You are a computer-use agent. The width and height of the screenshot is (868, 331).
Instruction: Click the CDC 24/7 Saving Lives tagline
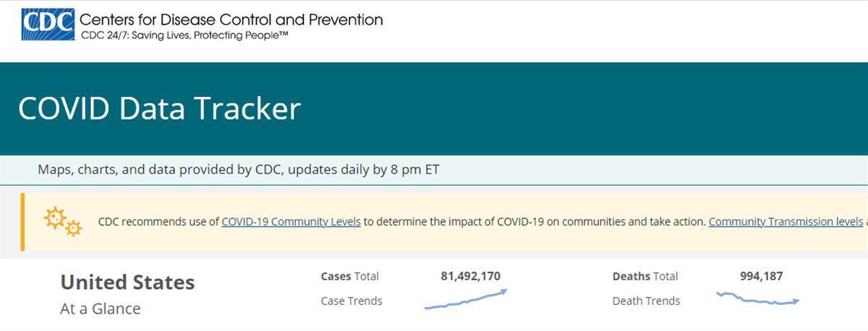(184, 35)
